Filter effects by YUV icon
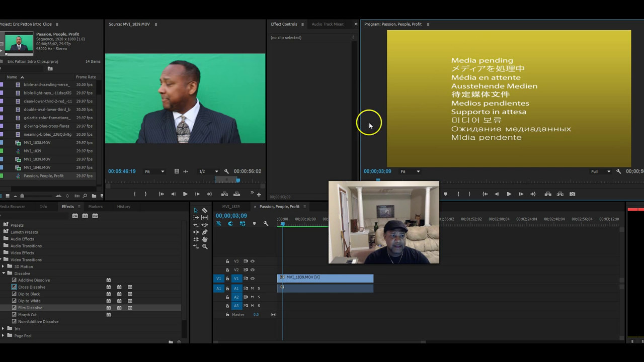 [95, 216]
